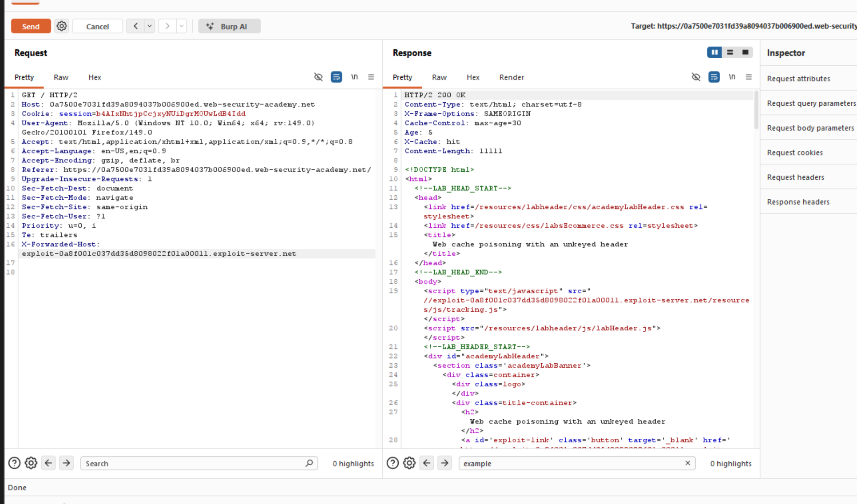Click Cache-Control: max-age=30 response header
The image size is (857, 504).
[463, 123]
